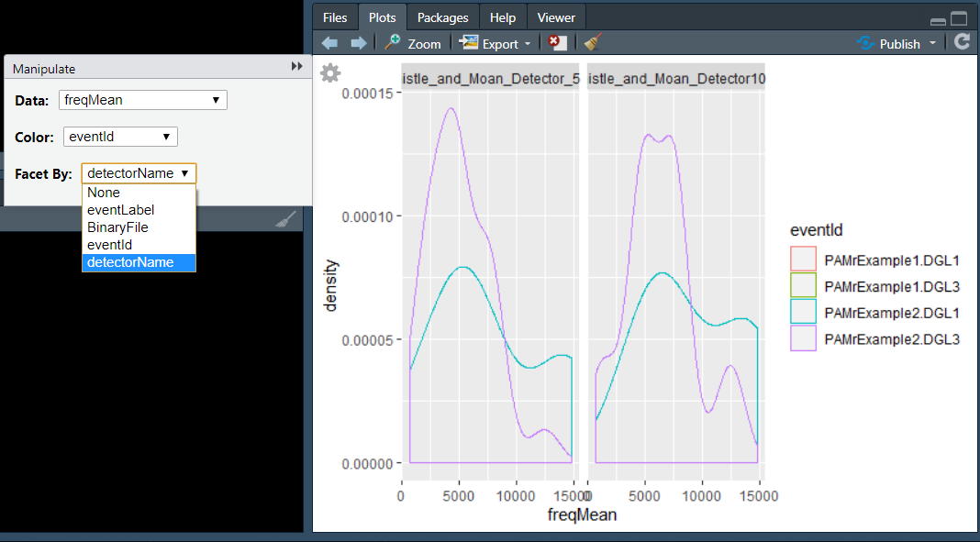Go to the previous plot with back arrow
This screenshot has width=980, height=542.
(329, 43)
